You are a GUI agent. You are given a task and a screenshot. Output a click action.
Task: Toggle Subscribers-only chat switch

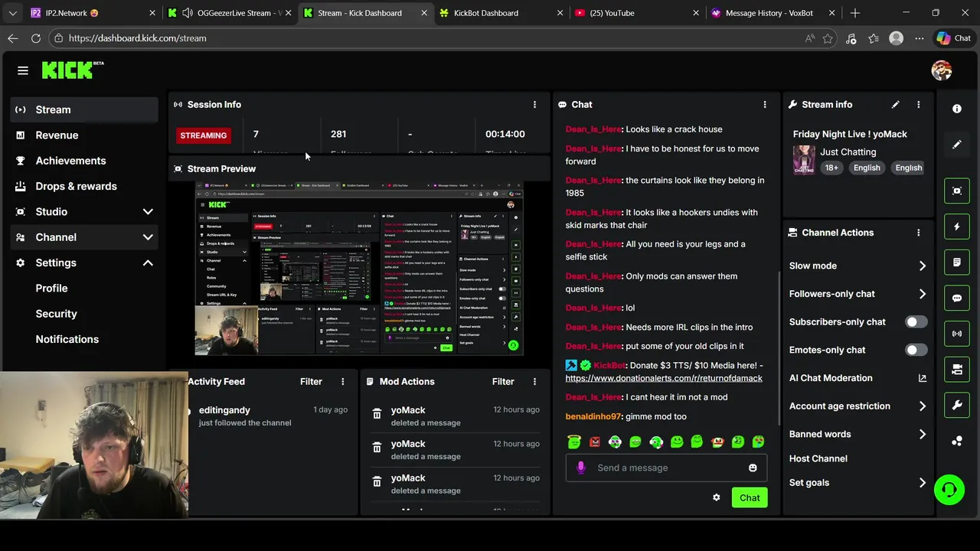916,322
